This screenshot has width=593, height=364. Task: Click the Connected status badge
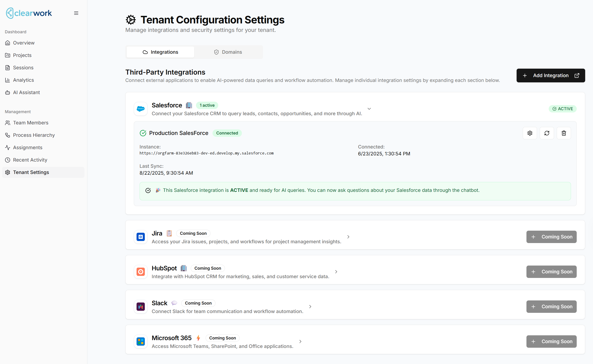(x=227, y=133)
